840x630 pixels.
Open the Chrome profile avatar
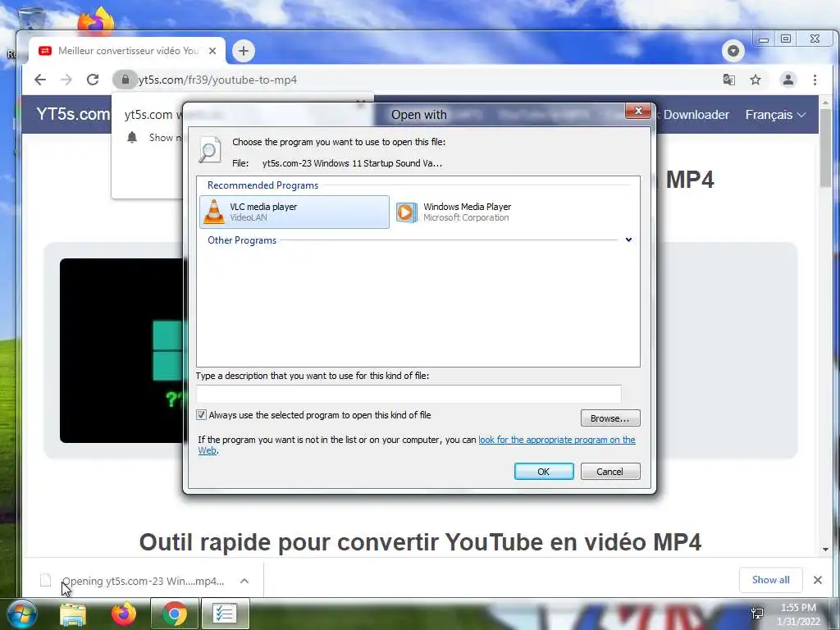click(788, 80)
